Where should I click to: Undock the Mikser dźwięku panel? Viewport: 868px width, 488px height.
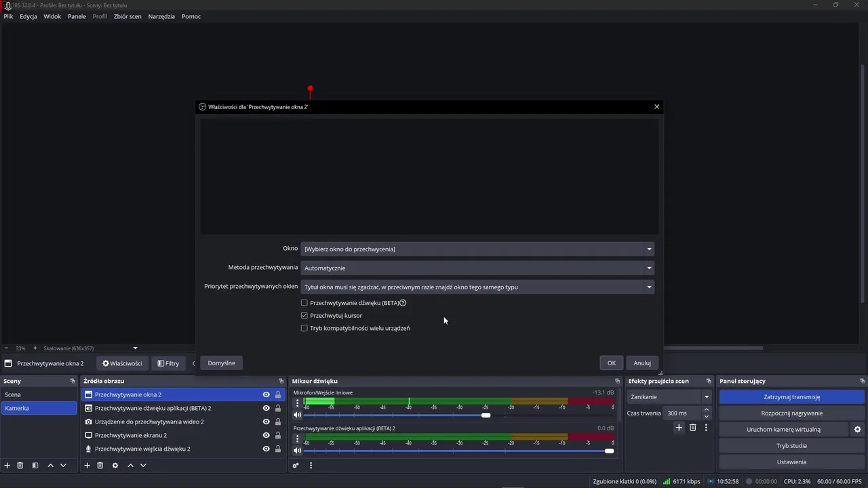point(617,381)
